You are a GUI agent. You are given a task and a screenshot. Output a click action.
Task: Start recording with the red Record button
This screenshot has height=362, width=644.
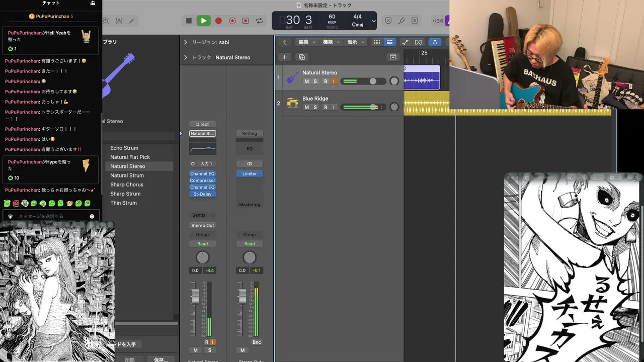tap(218, 21)
